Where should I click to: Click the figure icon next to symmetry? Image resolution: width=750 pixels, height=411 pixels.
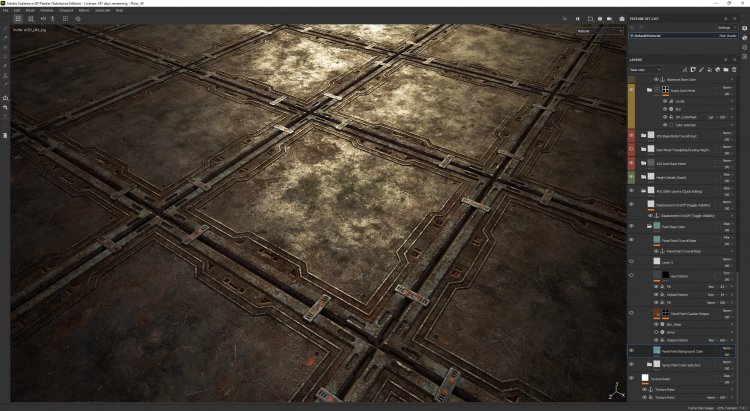click(53, 19)
